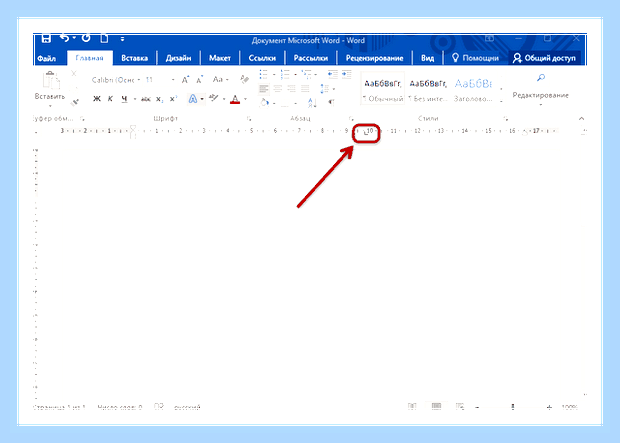
Task: Open font color dropdown arrow
Action: click(x=246, y=99)
